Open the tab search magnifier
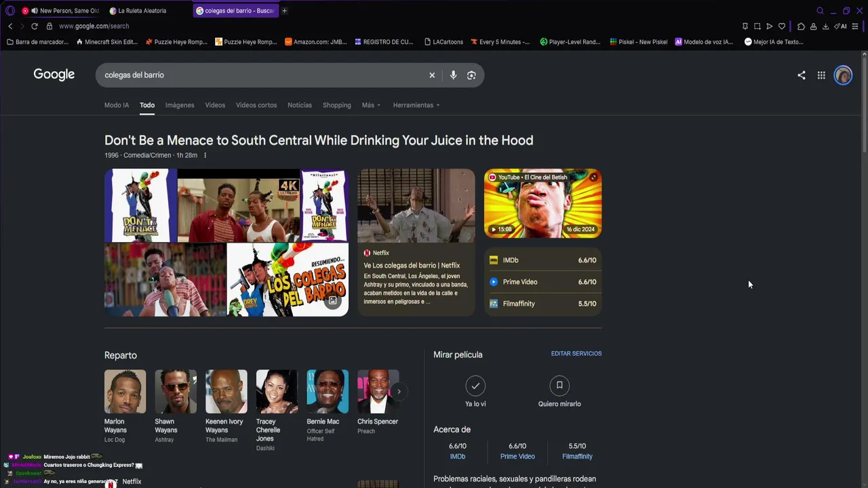Screen dimensions: 868x488 click(x=820, y=11)
